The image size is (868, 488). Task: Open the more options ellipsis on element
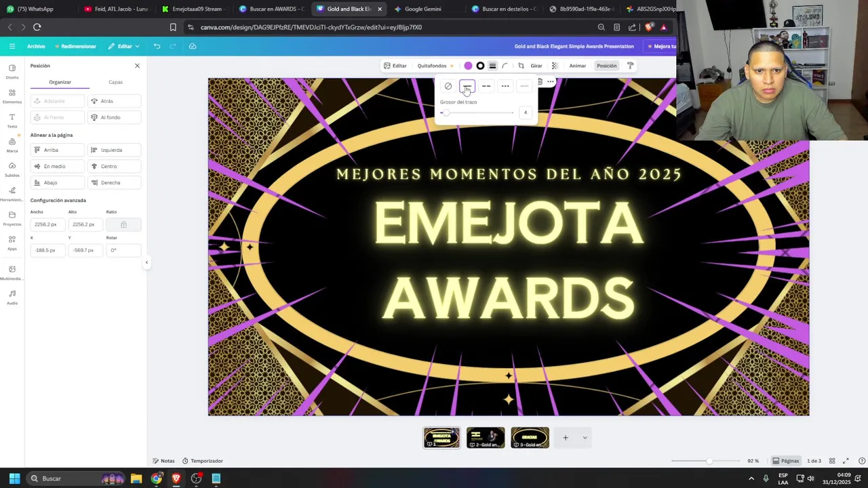[x=551, y=82]
